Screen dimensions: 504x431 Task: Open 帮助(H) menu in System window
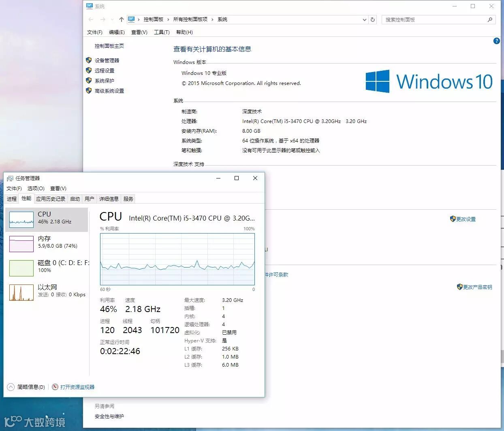click(x=184, y=32)
